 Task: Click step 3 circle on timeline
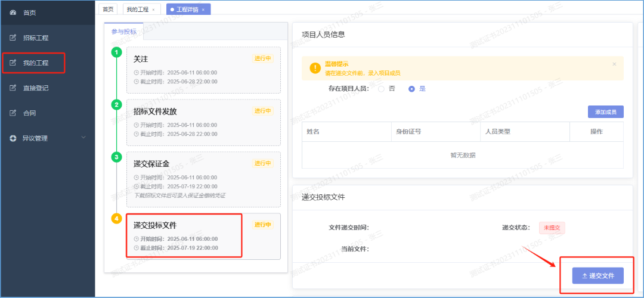tap(117, 157)
